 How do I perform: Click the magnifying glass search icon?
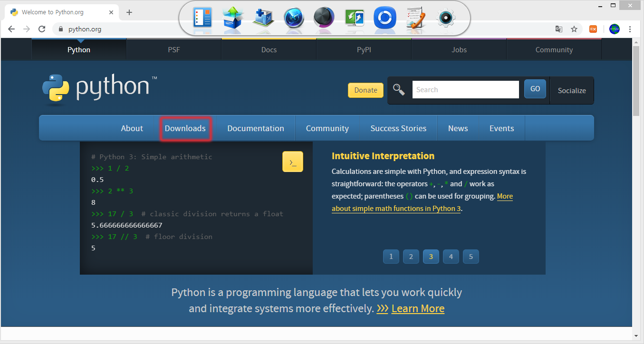[x=399, y=89]
